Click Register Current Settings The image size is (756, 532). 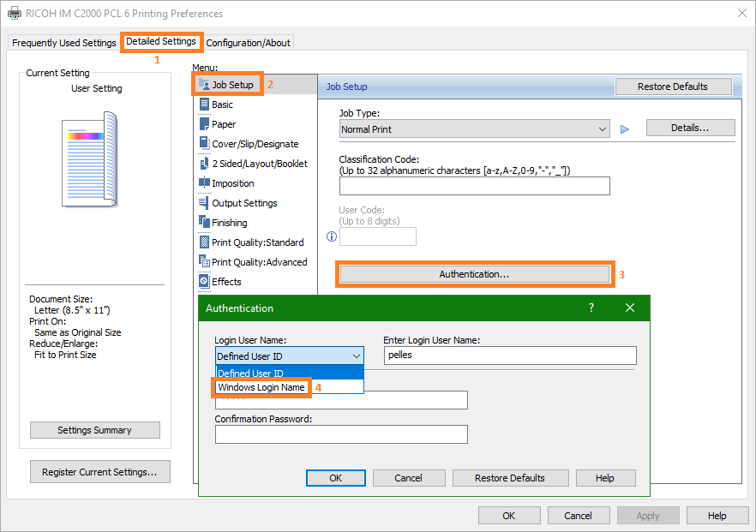(99, 471)
